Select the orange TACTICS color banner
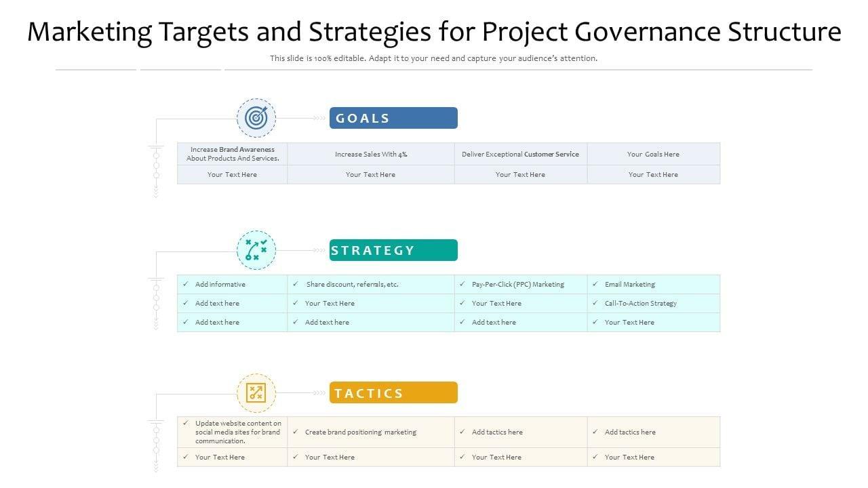Screen dimensions: 868x488 (x=393, y=392)
